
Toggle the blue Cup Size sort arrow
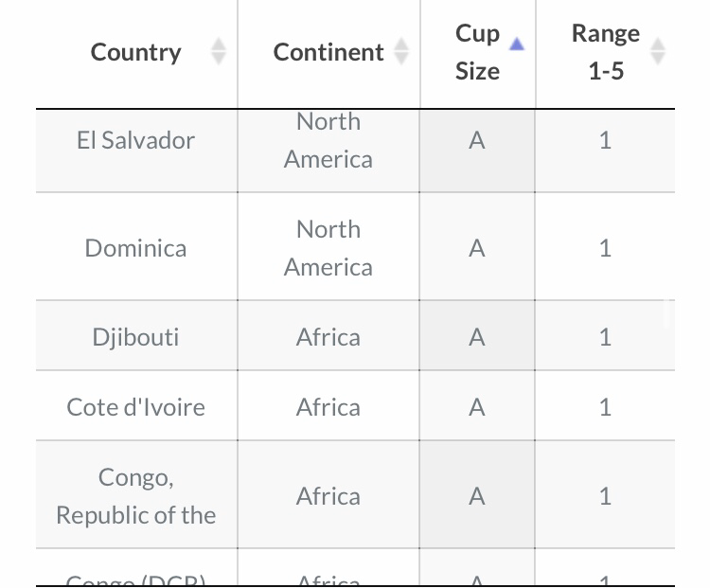[517, 44]
